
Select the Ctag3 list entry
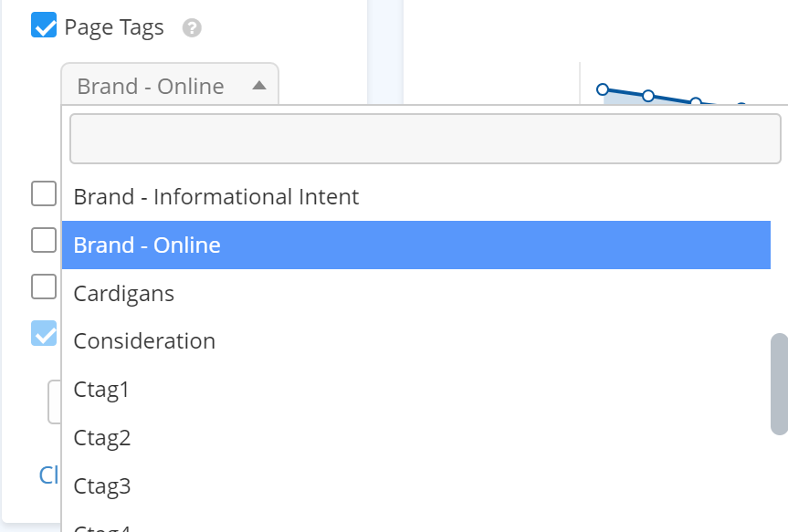pos(102,486)
